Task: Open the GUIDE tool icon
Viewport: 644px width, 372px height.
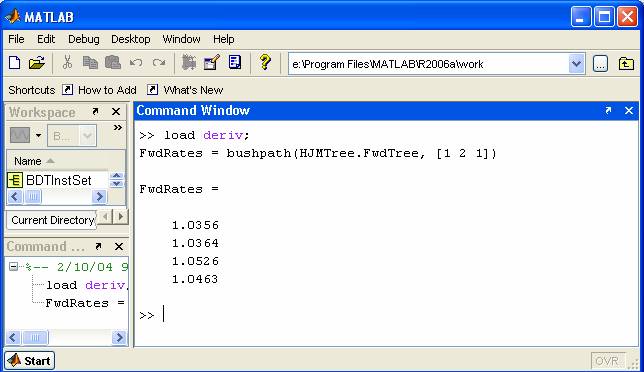Action: 212,62
